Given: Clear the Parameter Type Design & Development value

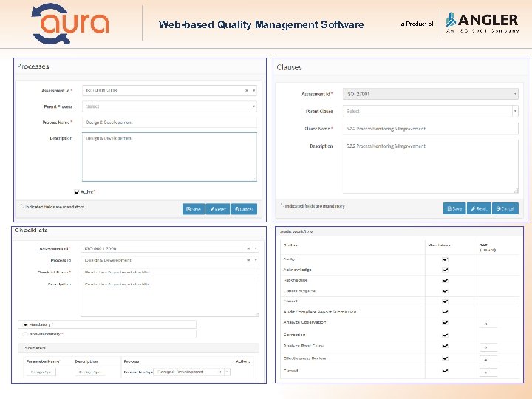Looking at the screenshot, I should 219,372.
